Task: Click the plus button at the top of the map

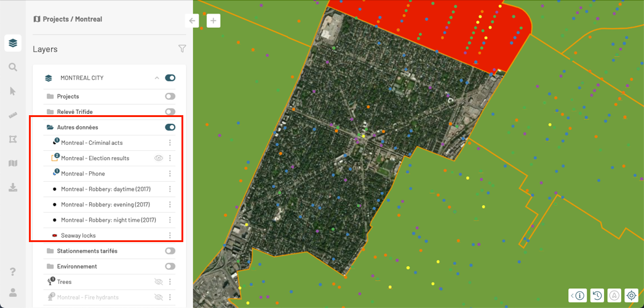Action: point(213,20)
